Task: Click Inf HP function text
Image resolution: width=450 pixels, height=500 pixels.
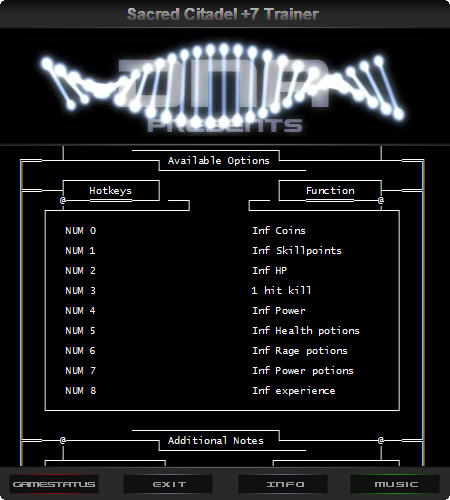Action: pyautogui.click(x=269, y=271)
